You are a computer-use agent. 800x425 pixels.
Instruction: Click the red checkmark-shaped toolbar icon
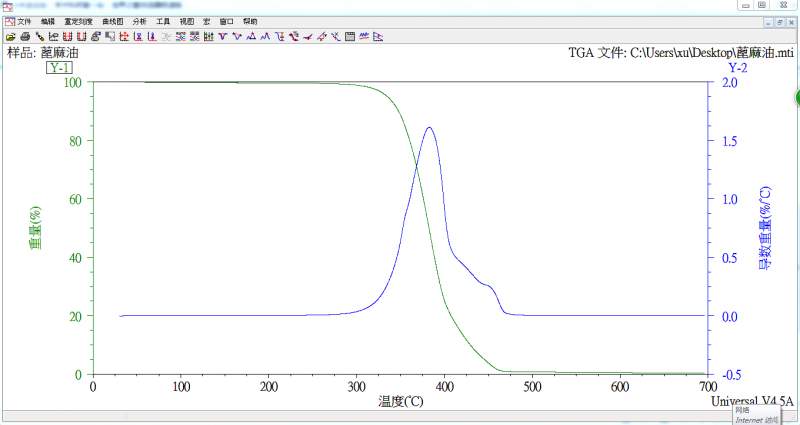307,37
